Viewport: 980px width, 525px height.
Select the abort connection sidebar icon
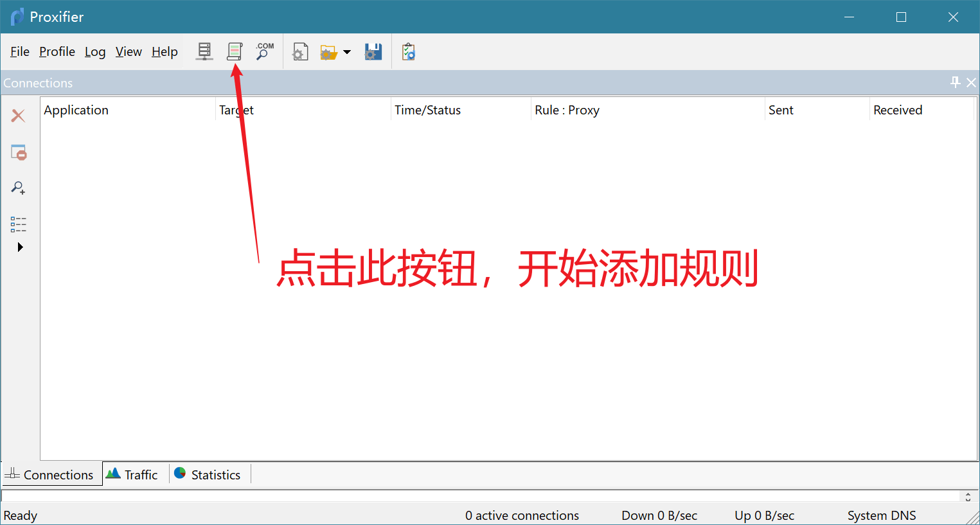18,152
